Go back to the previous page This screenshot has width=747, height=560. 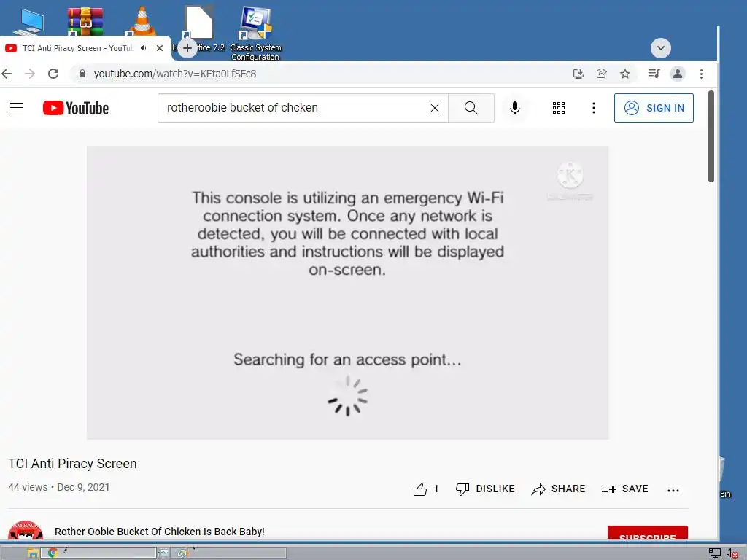7,74
